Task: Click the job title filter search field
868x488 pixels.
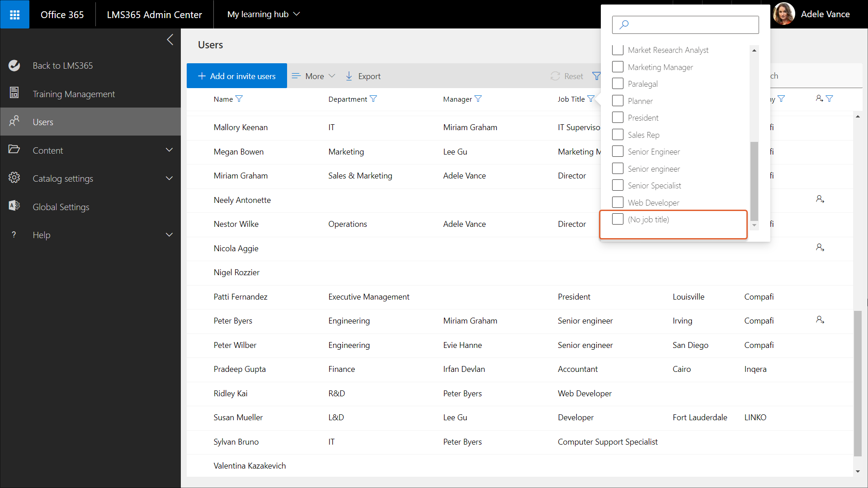Action: pos(685,25)
